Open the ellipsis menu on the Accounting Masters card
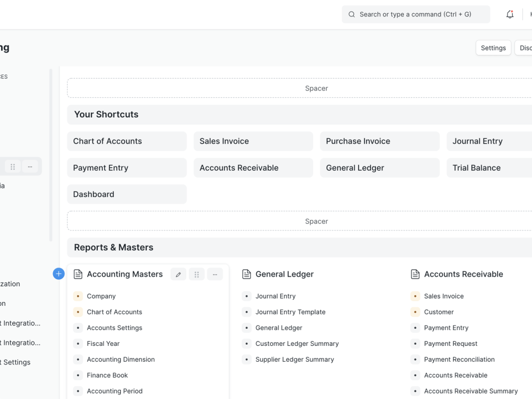Viewport: 532px width, 399px height. pos(215,273)
